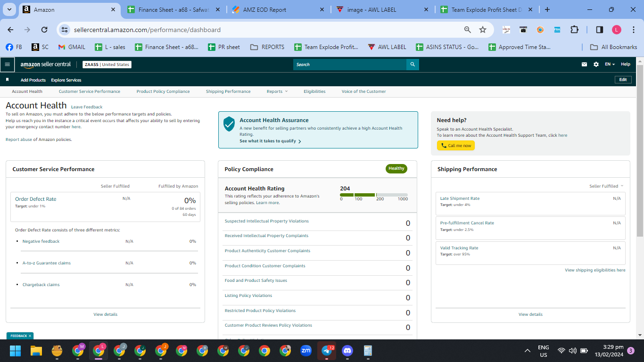Click the Edit button
This screenshot has height=362, width=644.
coord(623,80)
